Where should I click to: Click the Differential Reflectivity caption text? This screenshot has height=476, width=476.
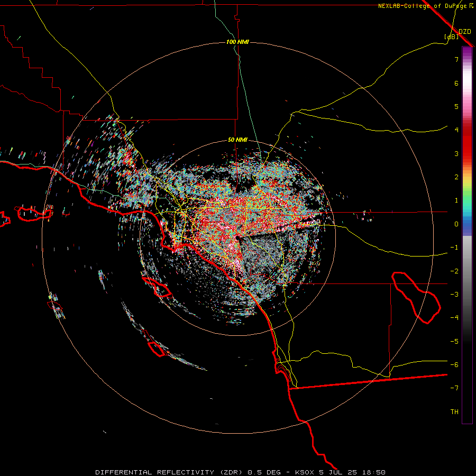pos(169,472)
